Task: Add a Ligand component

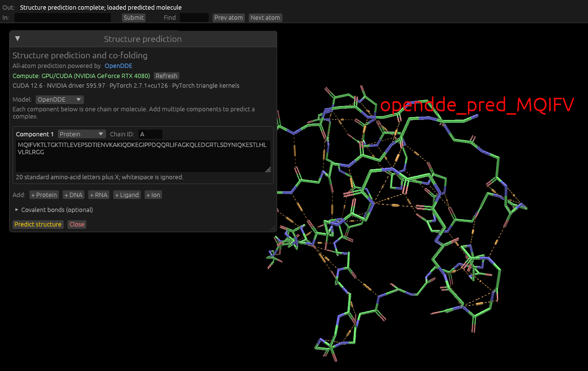Action: pos(127,195)
